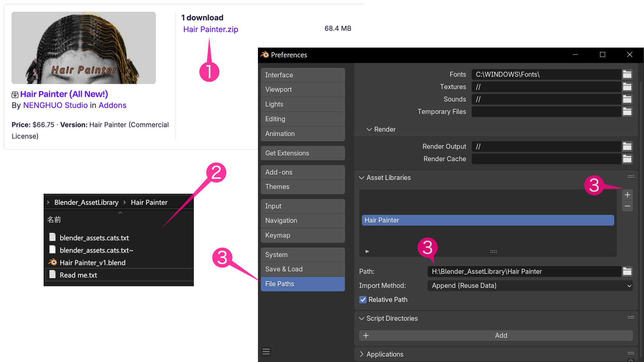The height and width of the screenshot is (362, 644).
Task: Click the Textures folder browse icon
Action: (x=627, y=87)
